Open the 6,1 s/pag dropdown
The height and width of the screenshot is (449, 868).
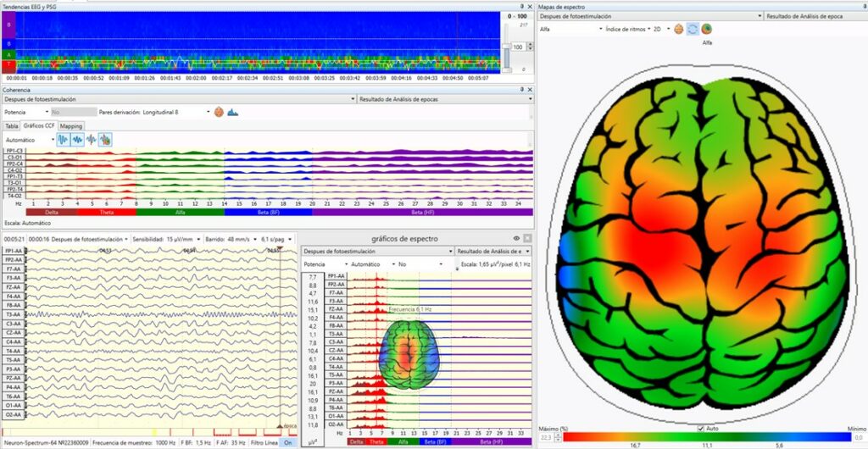pyautogui.click(x=277, y=240)
